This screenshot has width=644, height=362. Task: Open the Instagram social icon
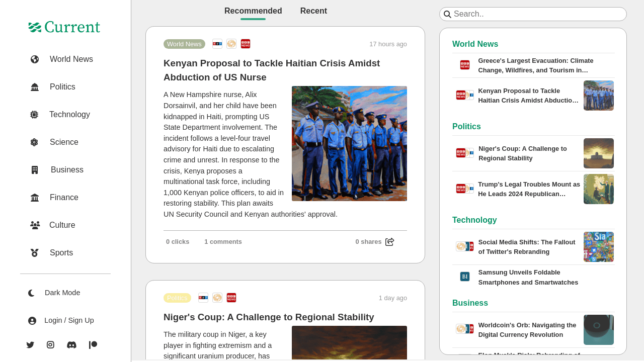[x=50, y=345]
